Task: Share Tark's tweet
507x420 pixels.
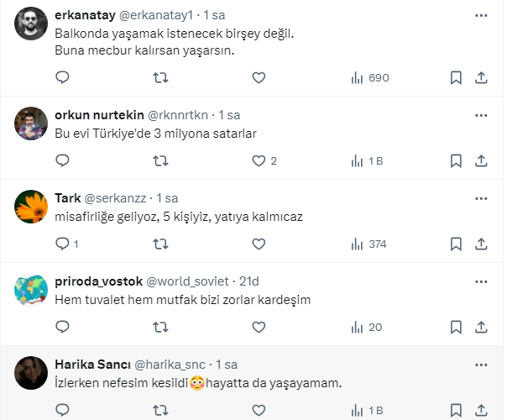Action: click(482, 244)
